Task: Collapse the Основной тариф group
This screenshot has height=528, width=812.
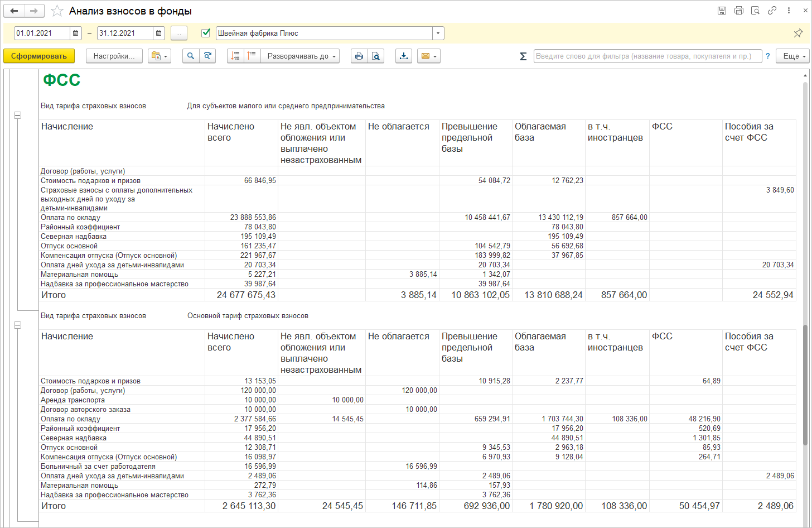Action: 17,325
